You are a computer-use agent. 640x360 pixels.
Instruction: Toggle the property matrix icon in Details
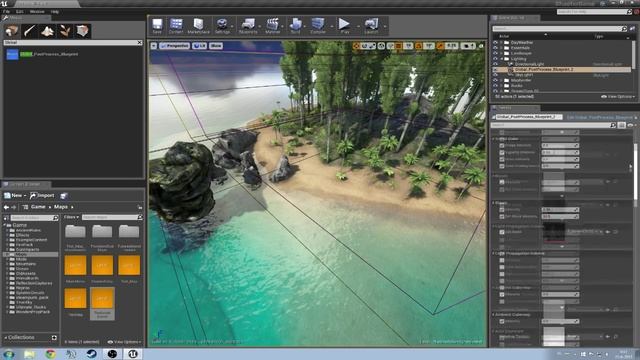[621, 125]
